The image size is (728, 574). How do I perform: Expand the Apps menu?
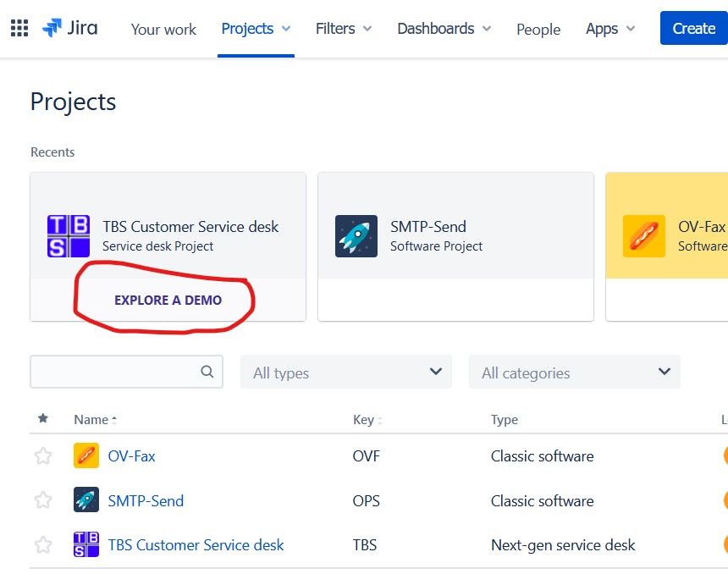610,28
